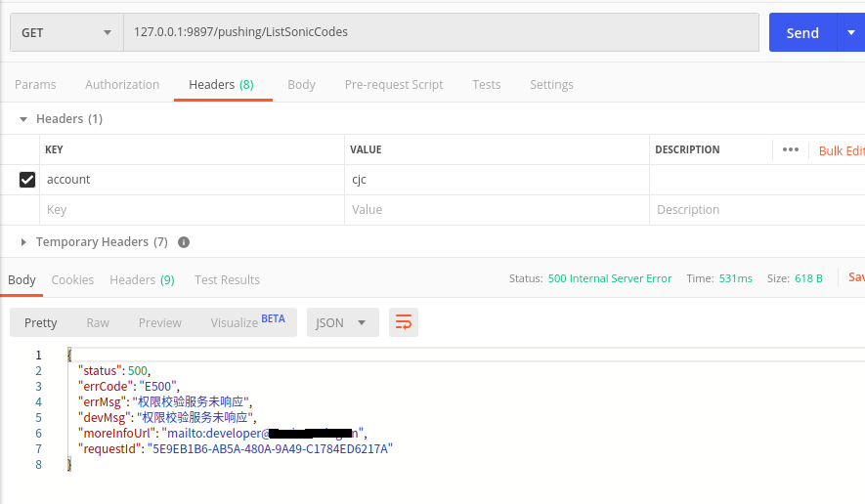Select the Raw view
This screenshot has width=865, height=504.
[98, 322]
